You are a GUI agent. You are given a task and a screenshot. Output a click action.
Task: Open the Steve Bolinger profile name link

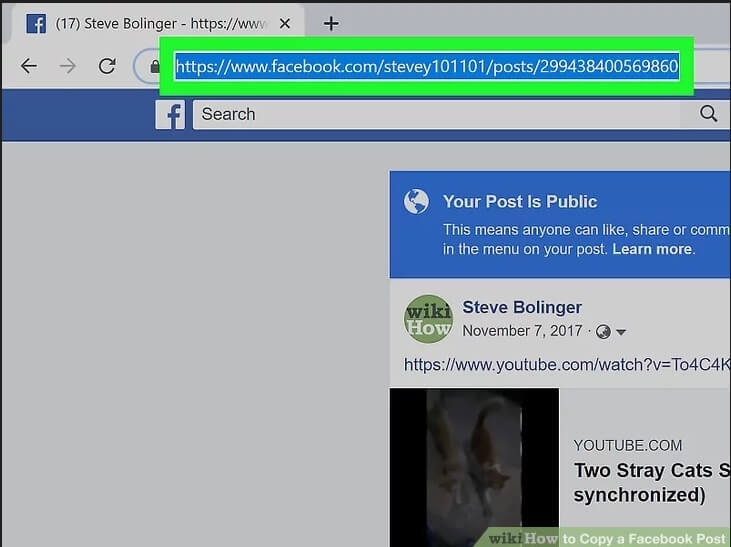click(522, 307)
